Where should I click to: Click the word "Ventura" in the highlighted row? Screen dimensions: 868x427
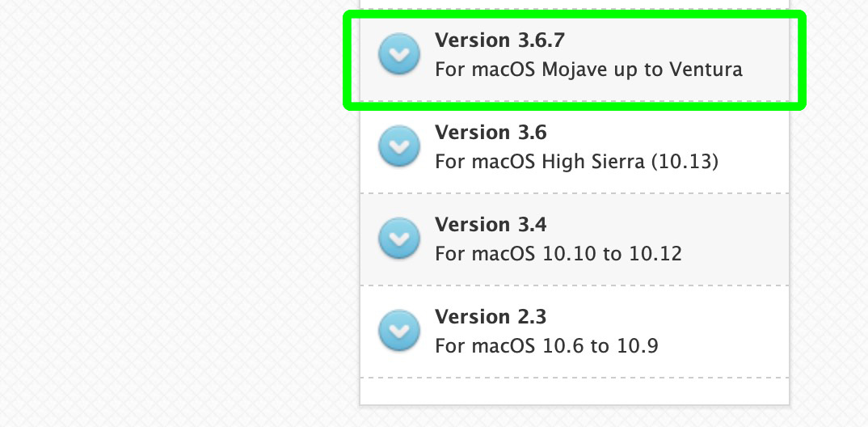pyautogui.click(x=706, y=70)
